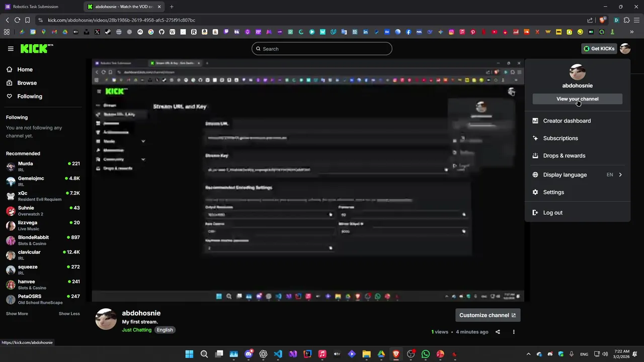Click the Just Chatting category link
The height and width of the screenshot is (362, 644).
pos(136,330)
